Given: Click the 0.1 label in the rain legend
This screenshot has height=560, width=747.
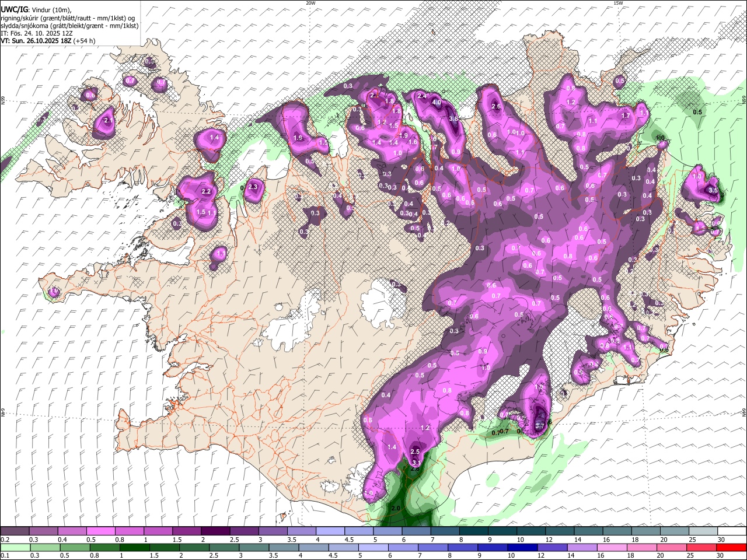Looking at the screenshot, I should [x=5, y=555].
